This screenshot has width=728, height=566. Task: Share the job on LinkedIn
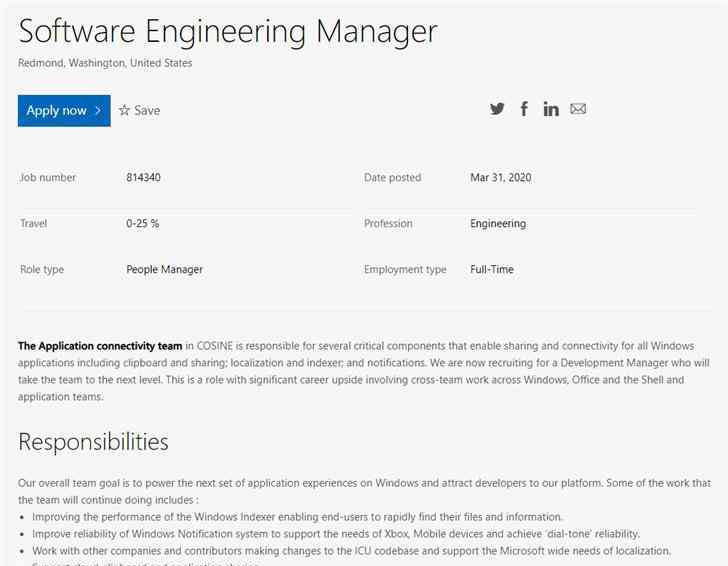[551, 109]
